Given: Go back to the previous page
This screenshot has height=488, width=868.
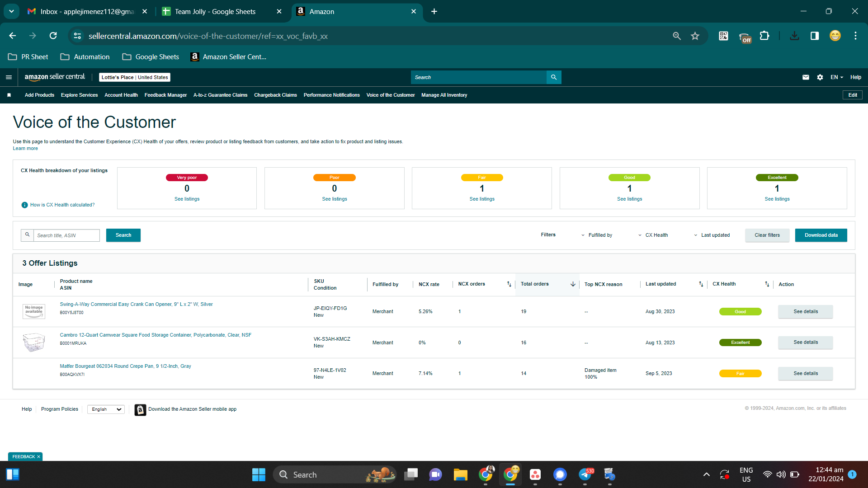Looking at the screenshot, I should (13, 36).
